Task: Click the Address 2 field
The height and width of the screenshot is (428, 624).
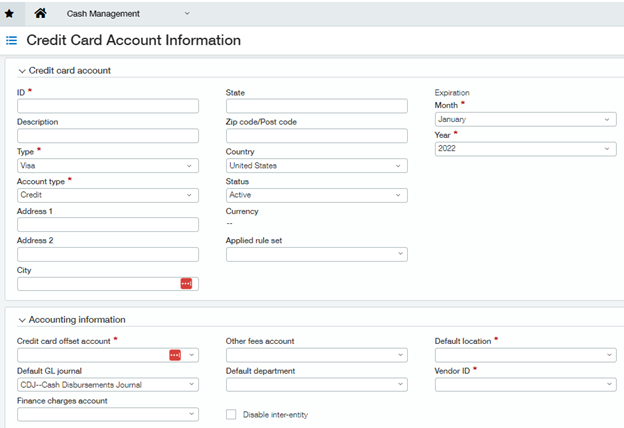Action: [108, 254]
